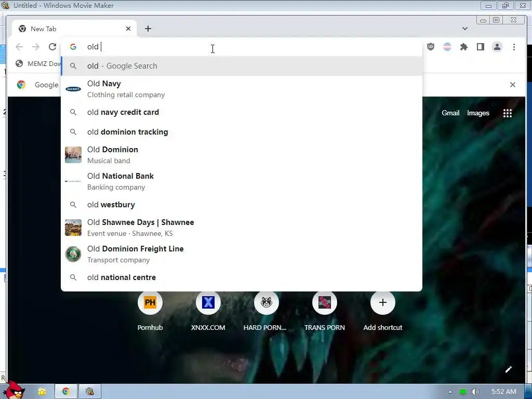
Task: Open a new tab with the plus button
Action: click(x=148, y=29)
